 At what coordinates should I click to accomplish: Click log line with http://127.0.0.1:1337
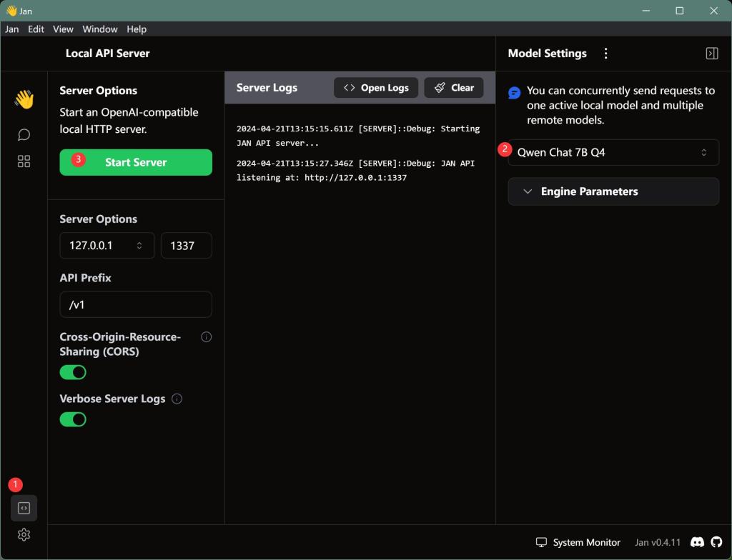[x=355, y=170]
